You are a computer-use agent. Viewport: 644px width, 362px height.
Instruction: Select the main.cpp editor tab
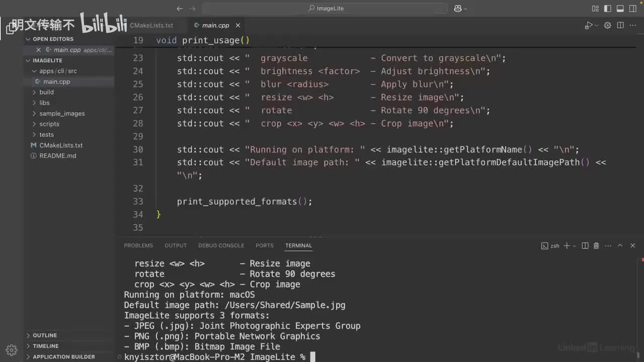(x=216, y=25)
